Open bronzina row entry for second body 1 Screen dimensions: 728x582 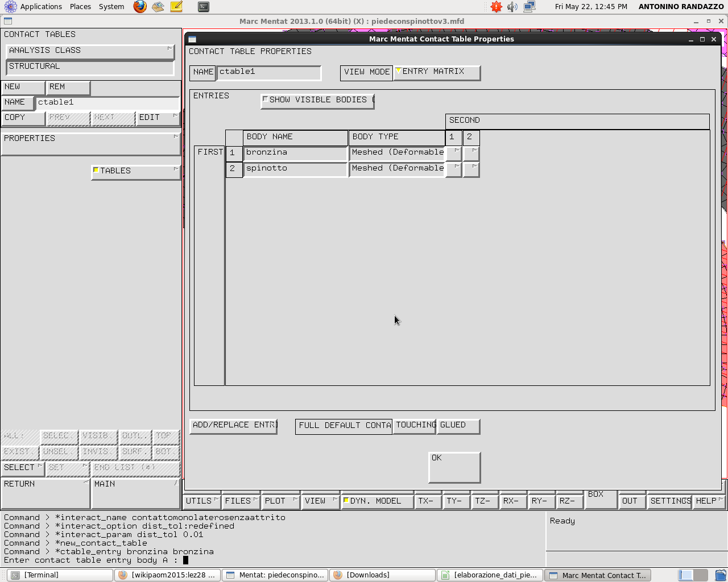click(453, 153)
